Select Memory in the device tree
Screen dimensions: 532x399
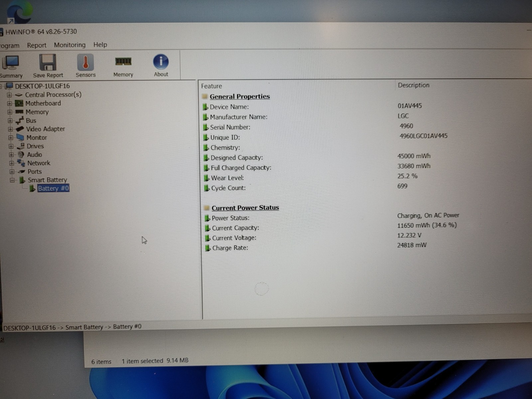[37, 112]
